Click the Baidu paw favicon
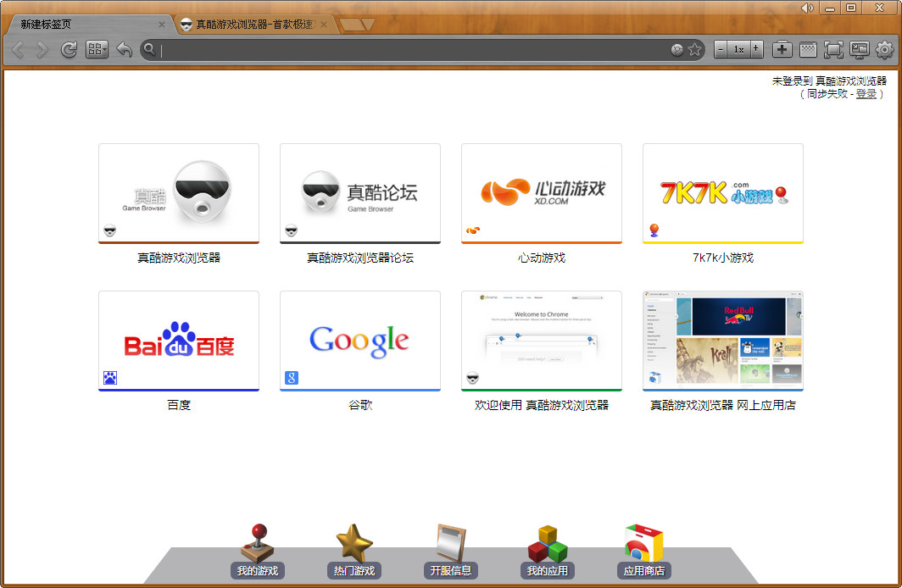The width and height of the screenshot is (902, 588). click(110, 378)
